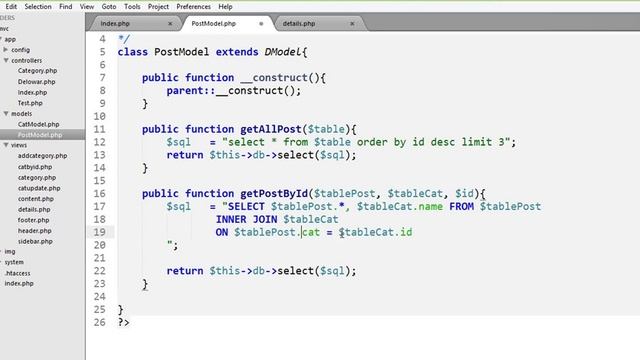The image size is (640, 360).
Task: Open Category.php in controllers
Action: [37, 71]
